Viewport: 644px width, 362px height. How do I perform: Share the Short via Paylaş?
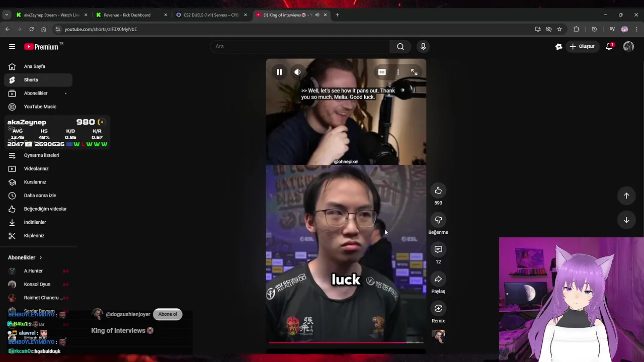click(438, 279)
